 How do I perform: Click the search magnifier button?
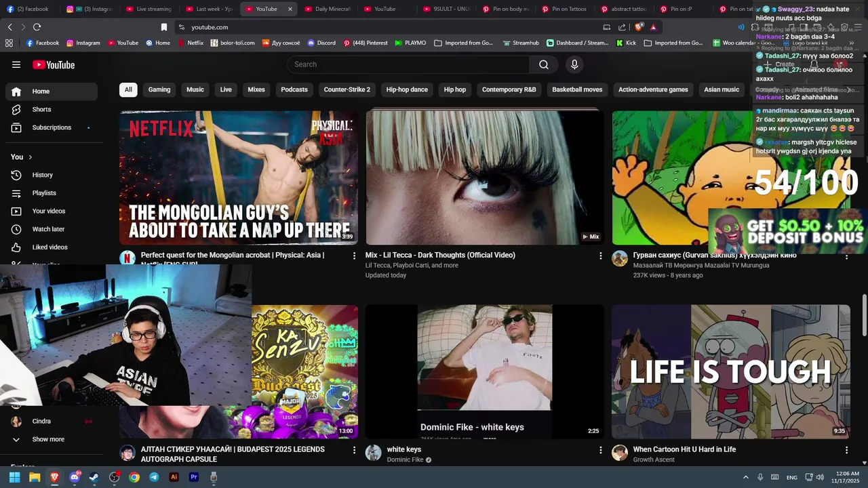544,64
